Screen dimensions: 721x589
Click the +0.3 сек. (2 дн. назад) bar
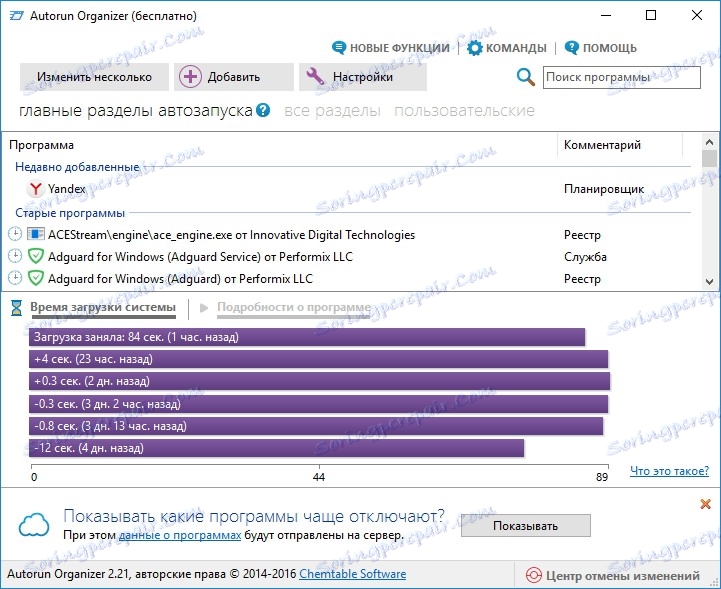pyautogui.click(x=319, y=381)
